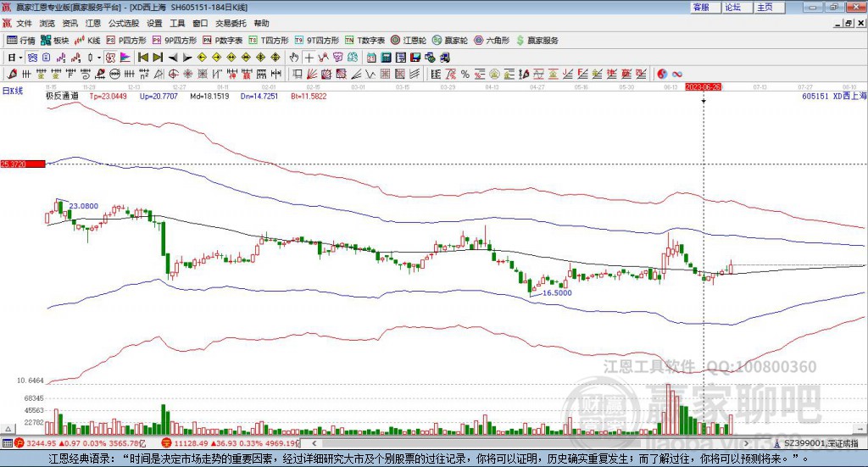
Task: Click the 25.3720 red price marker
Action: click(23, 164)
